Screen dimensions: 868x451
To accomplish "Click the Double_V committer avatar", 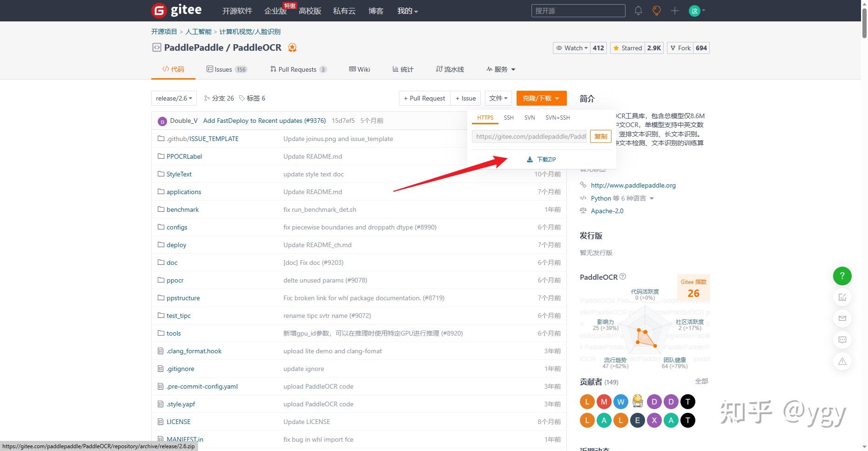I will tap(162, 121).
